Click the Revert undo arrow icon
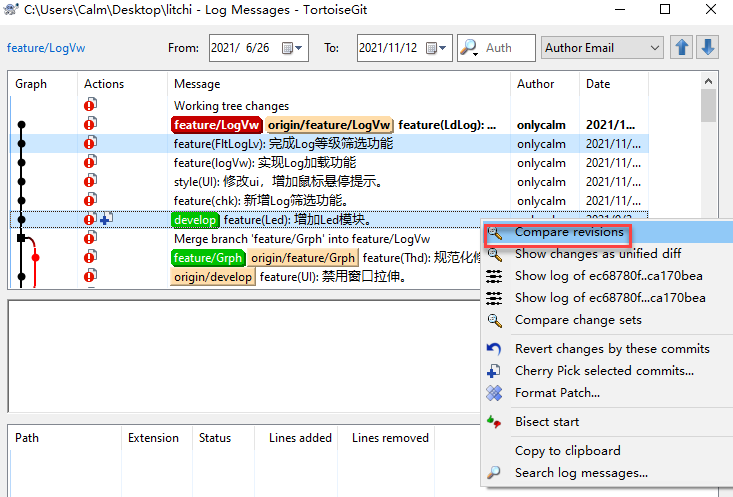Screen dimensions: 733x497 494,349
